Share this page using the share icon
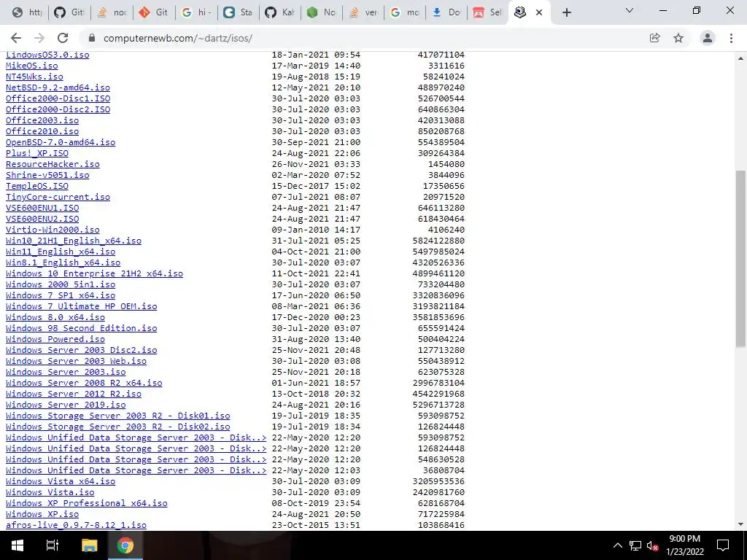The image size is (747, 560). [654, 38]
